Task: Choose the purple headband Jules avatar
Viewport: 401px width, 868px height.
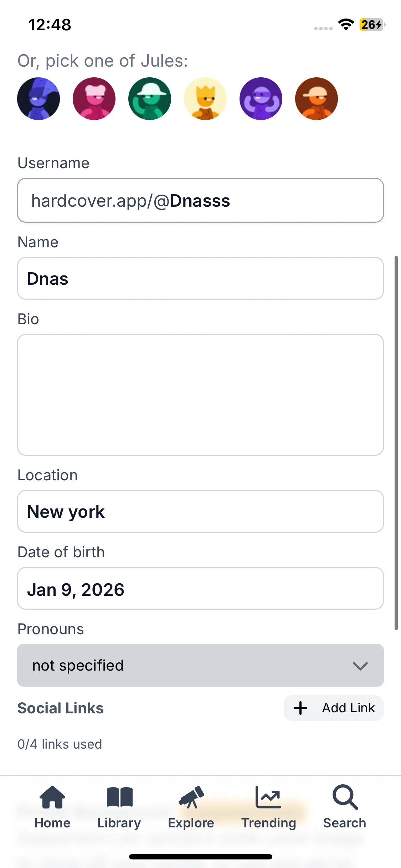Action: pos(261,99)
